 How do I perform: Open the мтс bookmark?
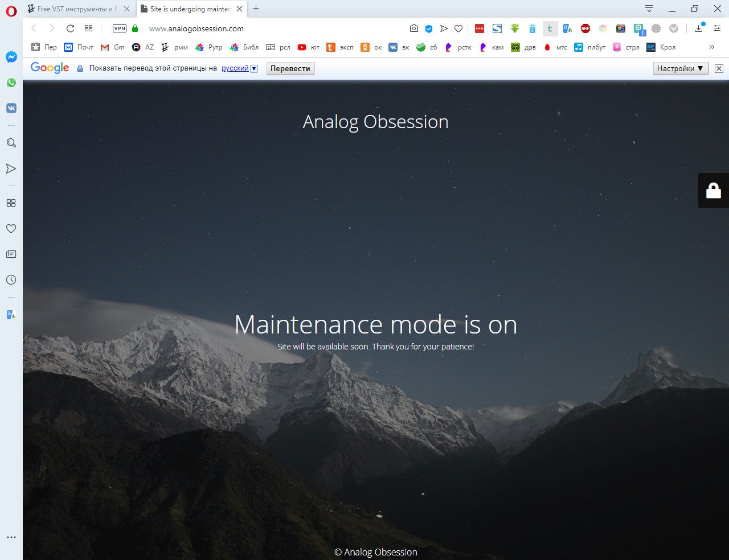pos(555,47)
